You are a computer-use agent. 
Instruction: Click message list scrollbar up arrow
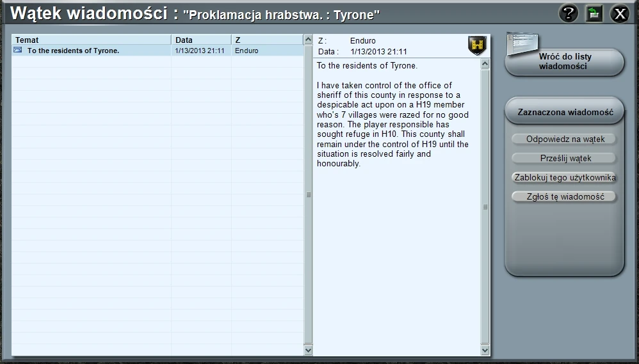click(308, 40)
